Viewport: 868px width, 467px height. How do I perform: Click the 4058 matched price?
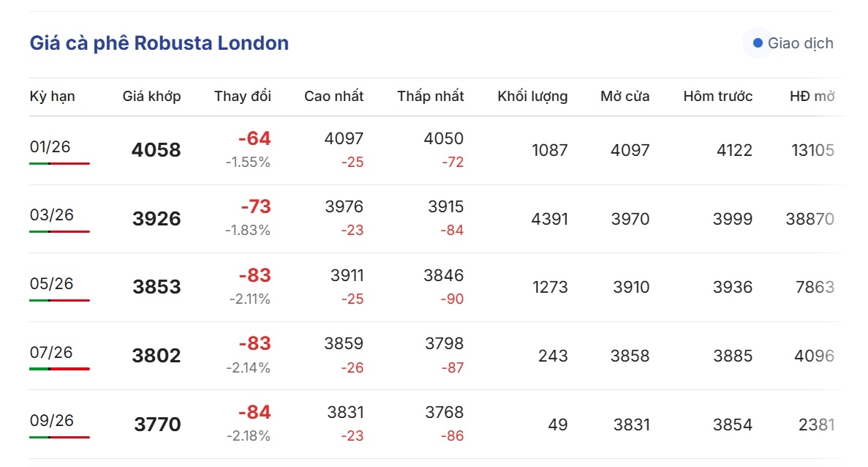(156, 150)
